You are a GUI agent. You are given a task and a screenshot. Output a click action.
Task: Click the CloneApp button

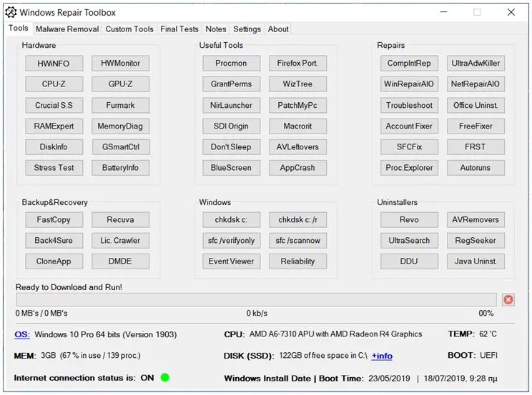tap(54, 261)
